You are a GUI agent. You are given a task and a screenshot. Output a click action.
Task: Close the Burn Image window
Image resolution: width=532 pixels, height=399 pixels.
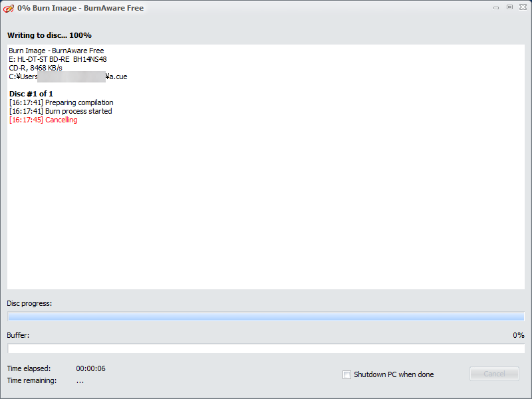[523, 7]
